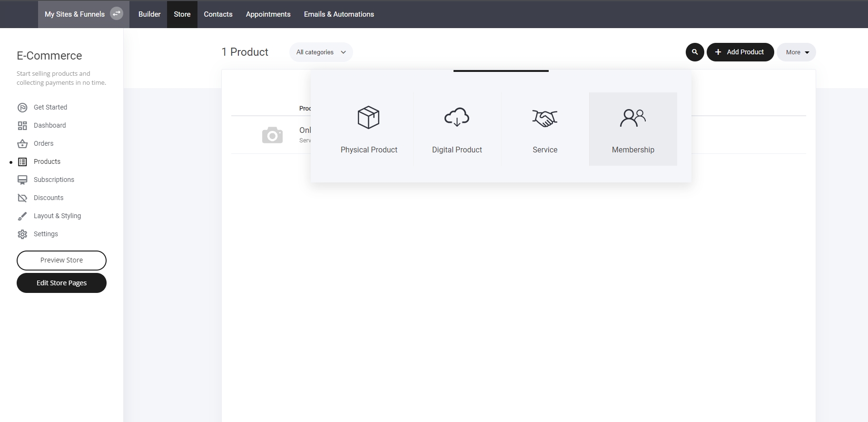Click the search magnifier icon button
This screenshot has width=868, height=422.
pos(695,52)
